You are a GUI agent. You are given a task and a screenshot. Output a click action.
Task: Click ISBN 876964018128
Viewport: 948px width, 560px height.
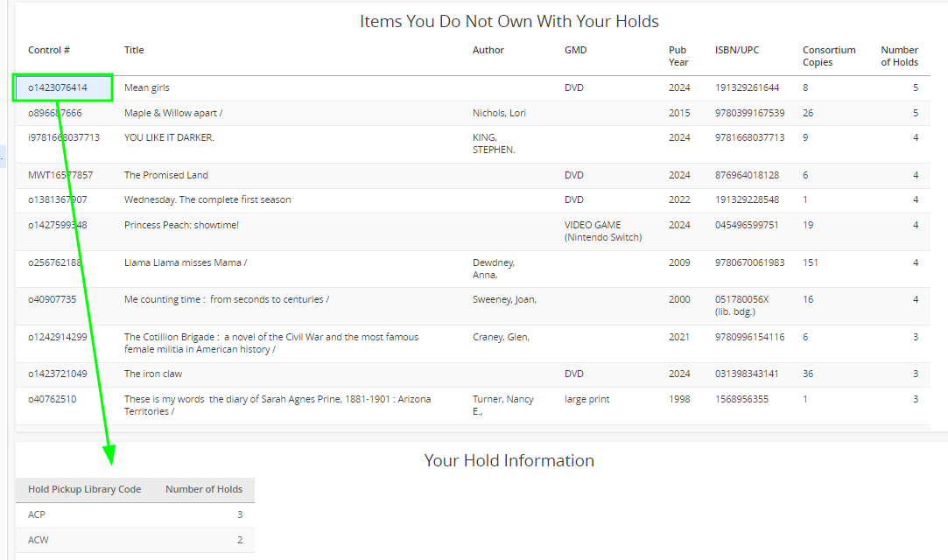[748, 175]
